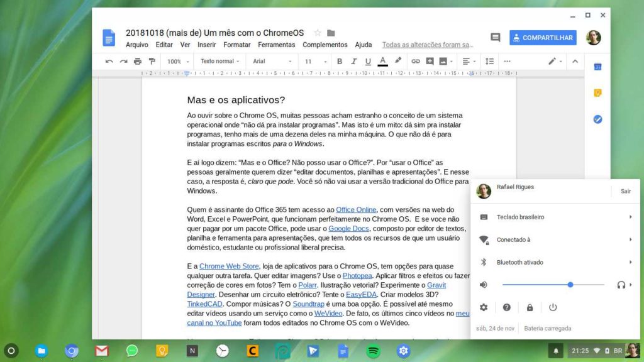Screen dimensions: 644x362
Task: Choose the text color A swatch
Action: click(382, 62)
